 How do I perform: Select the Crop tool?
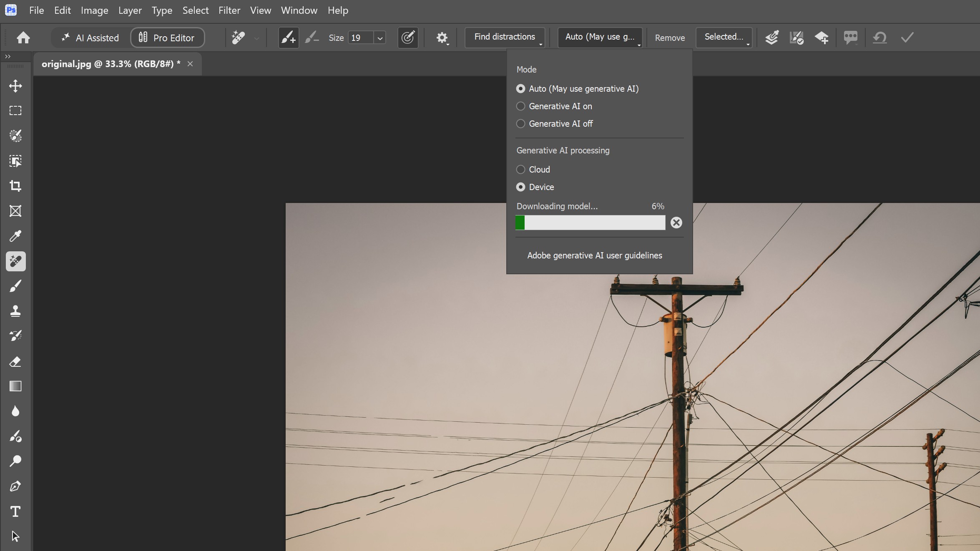(15, 186)
